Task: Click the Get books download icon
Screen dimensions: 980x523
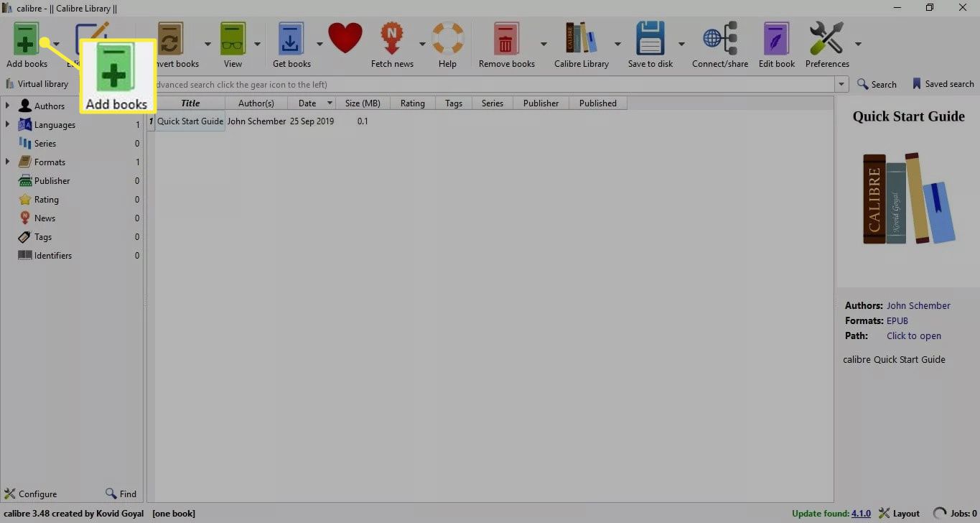Action: (291, 38)
